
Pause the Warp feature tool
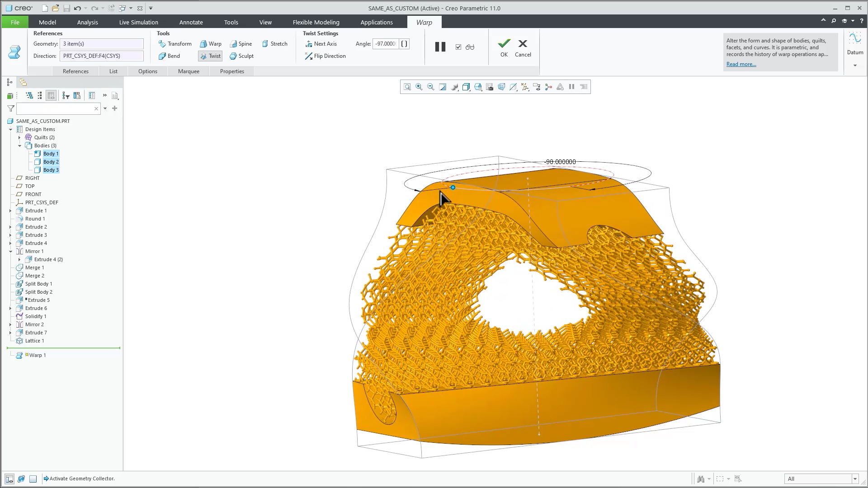coord(440,47)
